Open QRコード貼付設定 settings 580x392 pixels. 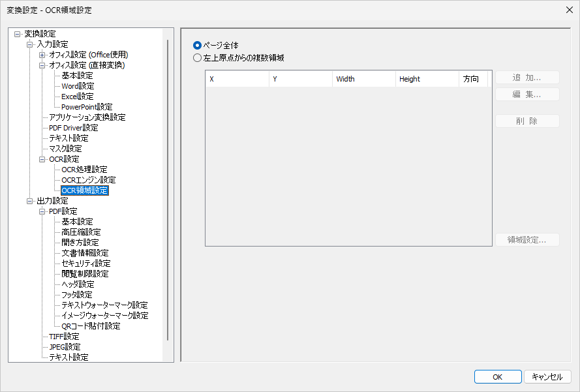pos(91,326)
